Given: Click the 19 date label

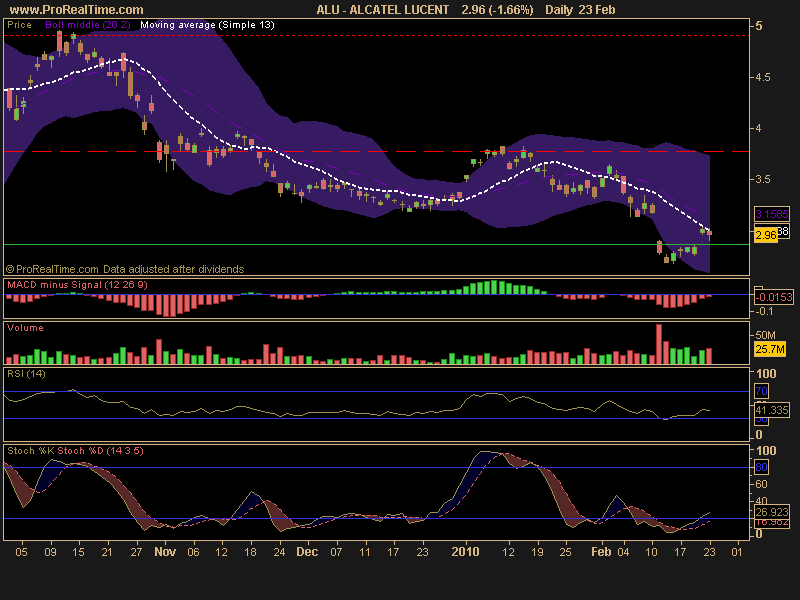Looking at the screenshot, I should coord(537,552).
